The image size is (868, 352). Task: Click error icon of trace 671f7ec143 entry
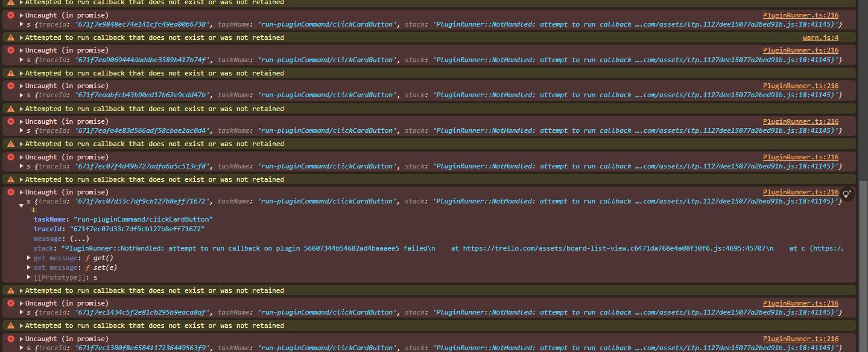click(10, 304)
